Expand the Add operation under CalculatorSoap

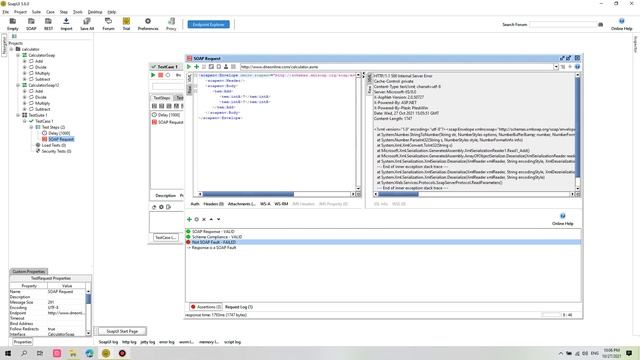click(x=24, y=61)
